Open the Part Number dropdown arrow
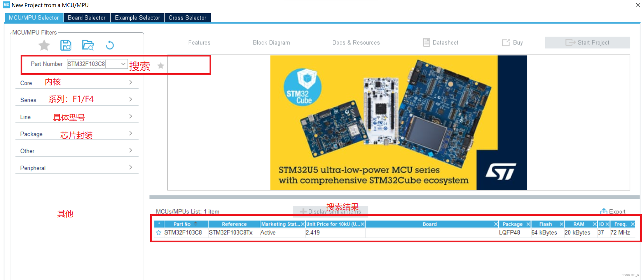Screen dimensions: 644x280 pos(123,64)
